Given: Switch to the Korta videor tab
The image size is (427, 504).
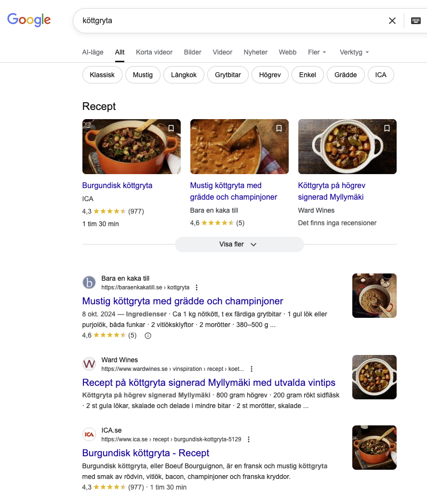Looking at the screenshot, I should coord(154,52).
